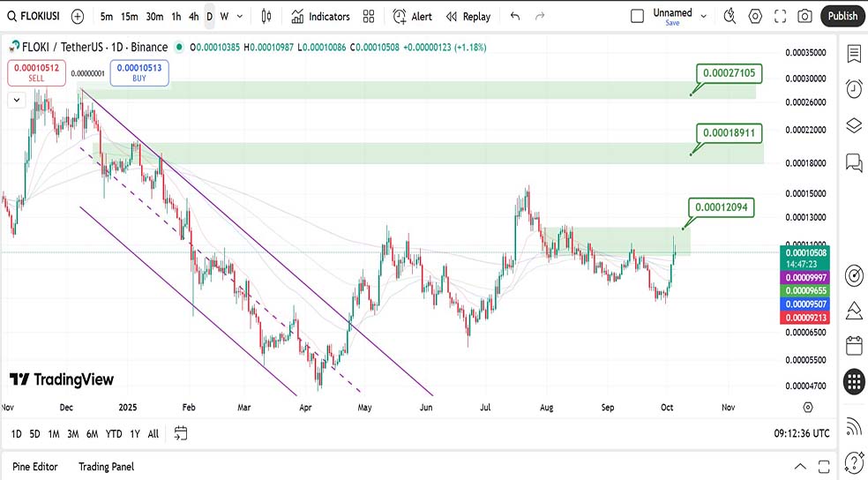This screenshot has width=868, height=480.
Task: Click the Go to date calendar icon
Action: click(x=181, y=433)
